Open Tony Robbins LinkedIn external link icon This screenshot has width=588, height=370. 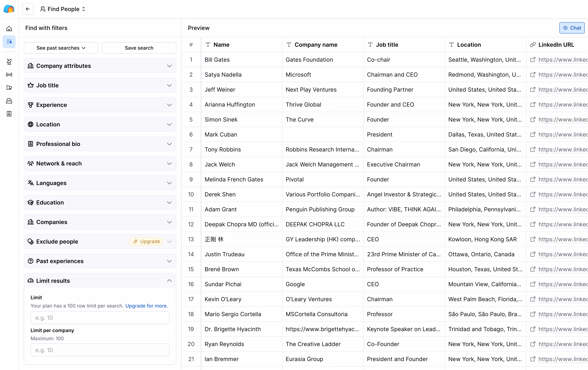pos(533,149)
